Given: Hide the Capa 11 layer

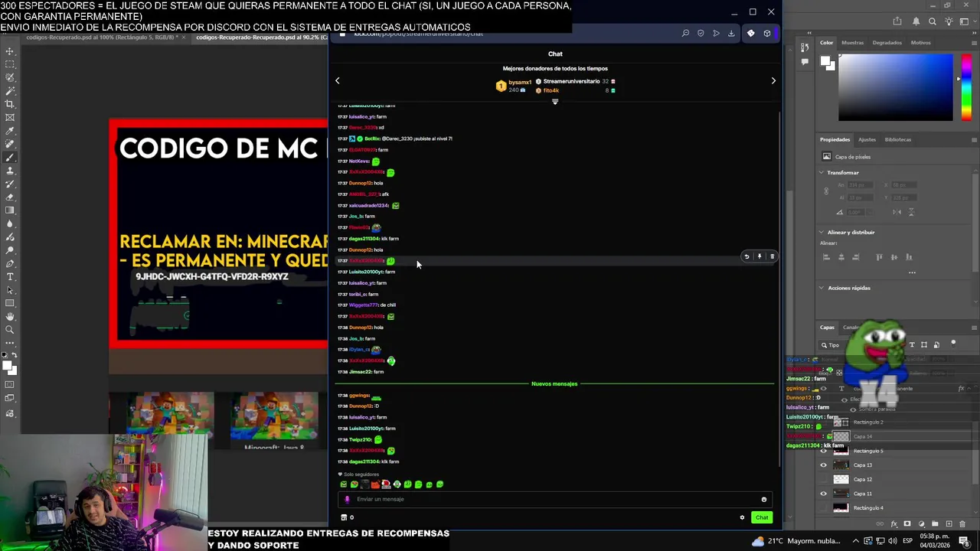Looking at the screenshot, I should pos(824,494).
